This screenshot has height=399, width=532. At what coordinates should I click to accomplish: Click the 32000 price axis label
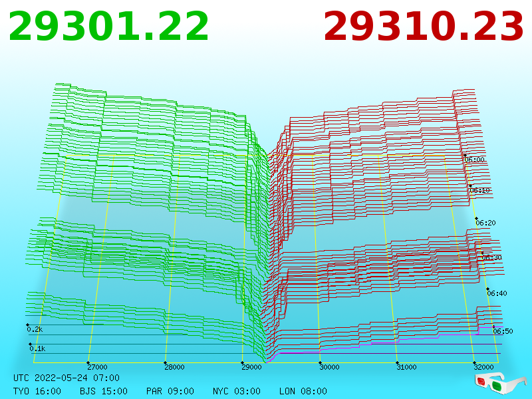[x=483, y=367]
